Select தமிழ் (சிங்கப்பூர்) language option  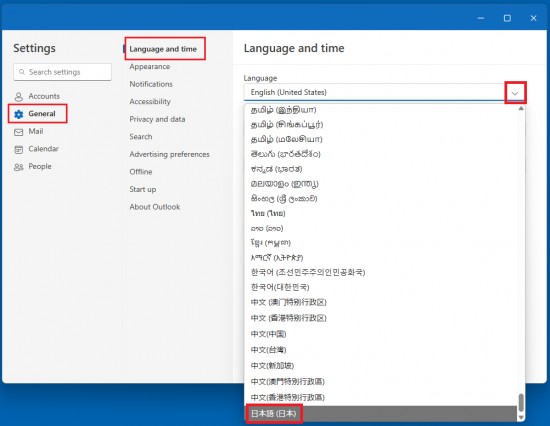pyautogui.click(x=381, y=125)
